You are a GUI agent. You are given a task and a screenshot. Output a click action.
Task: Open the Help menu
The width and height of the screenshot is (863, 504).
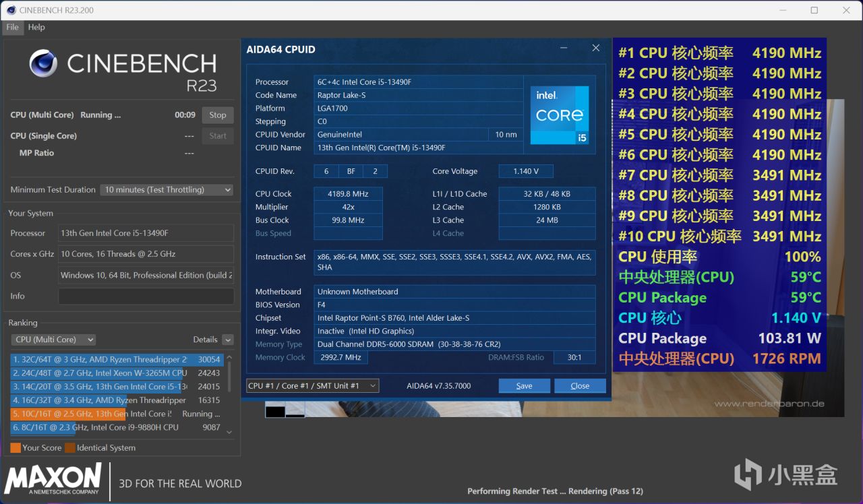(x=36, y=27)
